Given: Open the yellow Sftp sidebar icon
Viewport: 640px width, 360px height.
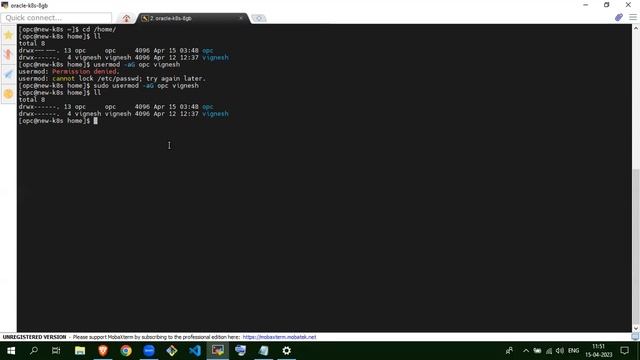Looking at the screenshot, I should coord(8,93).
